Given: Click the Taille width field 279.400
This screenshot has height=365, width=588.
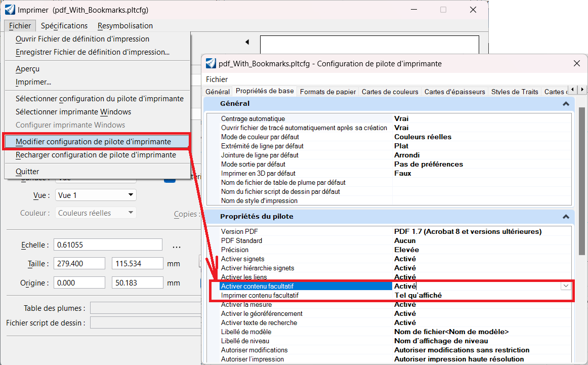Looking at the screenshot, I should (x=79, y=263).
